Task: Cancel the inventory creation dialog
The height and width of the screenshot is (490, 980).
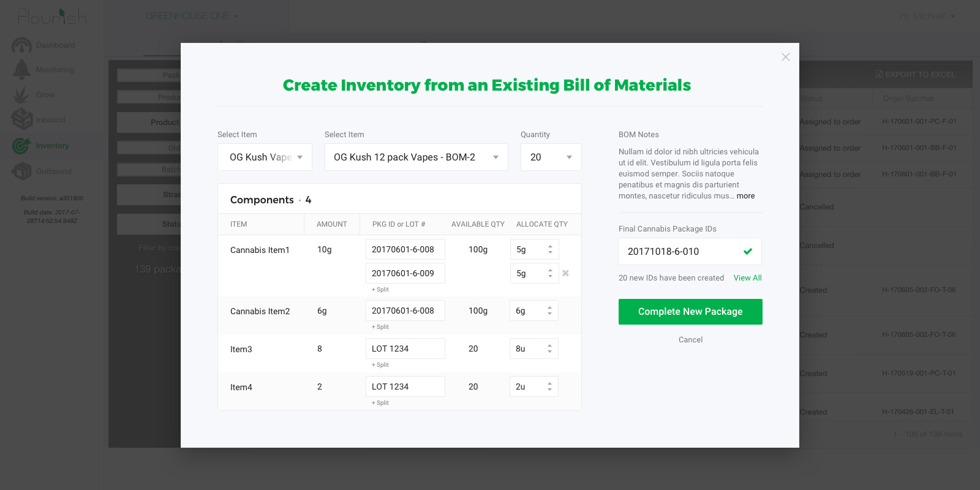Action: (690, 340)
